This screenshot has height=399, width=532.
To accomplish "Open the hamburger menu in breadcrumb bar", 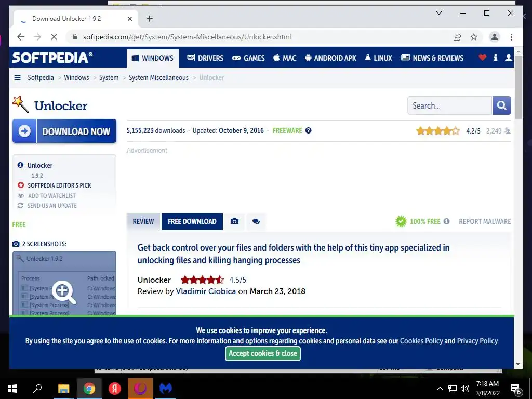I will click(x=17, y=78).
